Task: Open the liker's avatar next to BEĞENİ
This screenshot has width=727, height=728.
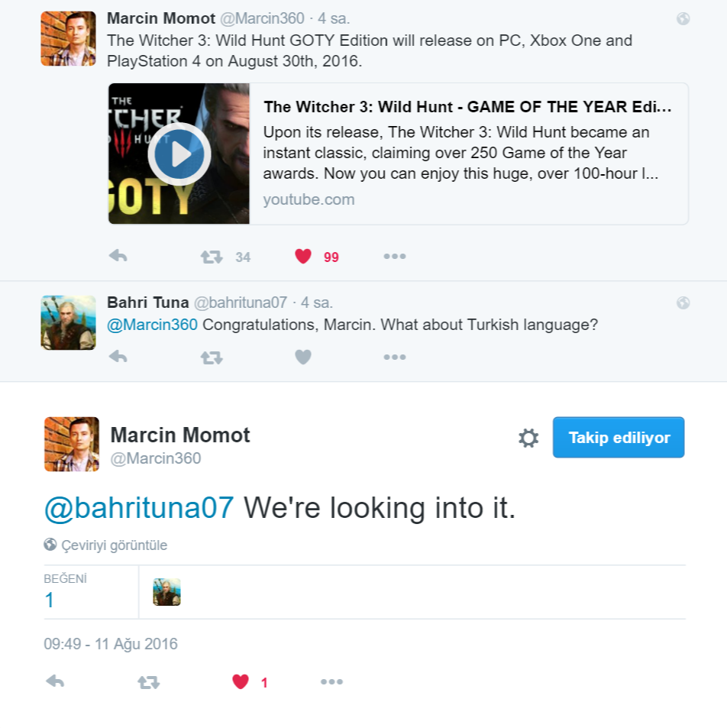Action: point(166,592)
